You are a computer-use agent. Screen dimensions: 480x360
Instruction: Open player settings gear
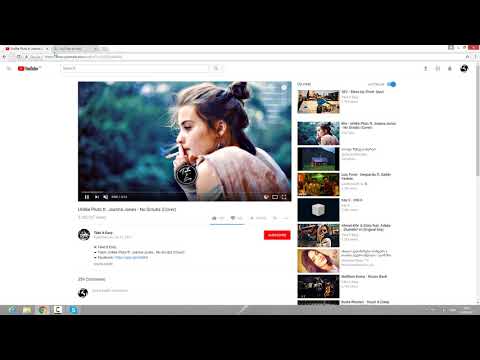266,197
